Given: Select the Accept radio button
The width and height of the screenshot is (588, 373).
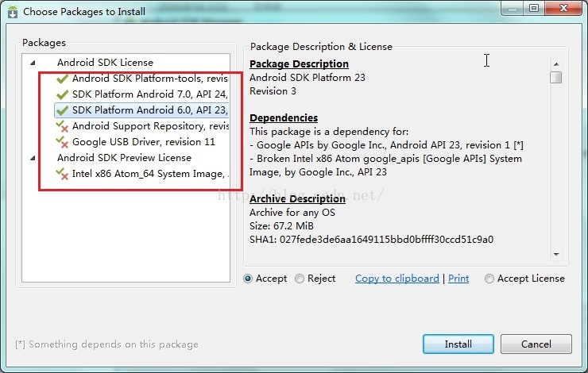Looking at the screenshot, I should coord(248,279).
